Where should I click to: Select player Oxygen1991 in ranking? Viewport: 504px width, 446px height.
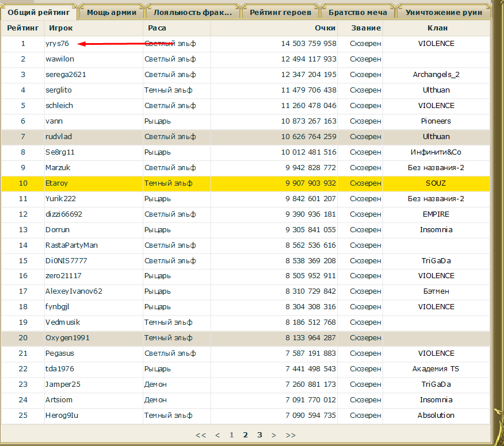point(67,338)
